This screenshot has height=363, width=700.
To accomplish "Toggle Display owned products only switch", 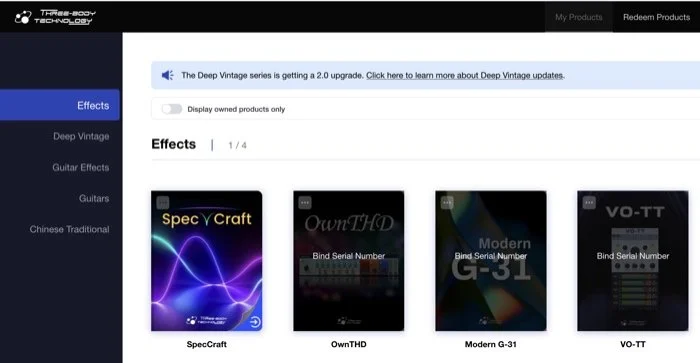I will coord(172,109).
